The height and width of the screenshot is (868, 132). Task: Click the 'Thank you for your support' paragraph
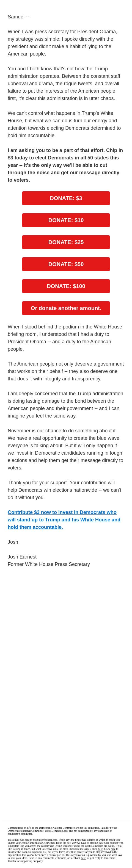pyautogui.click(x=64, y=490)
